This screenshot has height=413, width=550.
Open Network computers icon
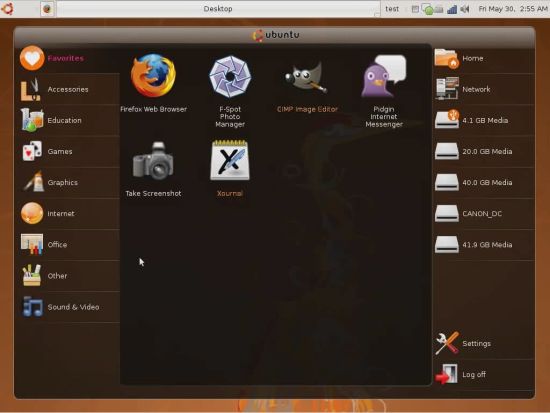[x=447, y=89]
